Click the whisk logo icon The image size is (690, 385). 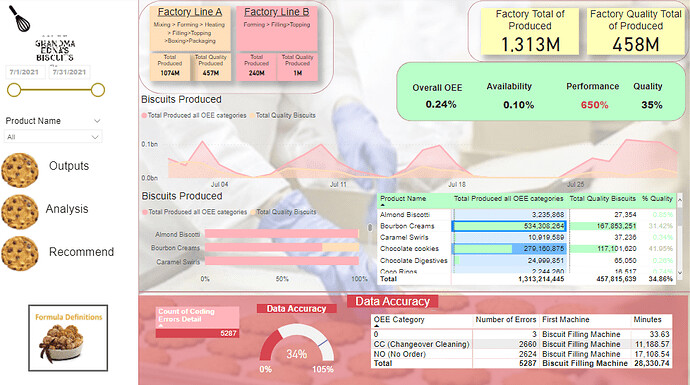click(19, 18)
